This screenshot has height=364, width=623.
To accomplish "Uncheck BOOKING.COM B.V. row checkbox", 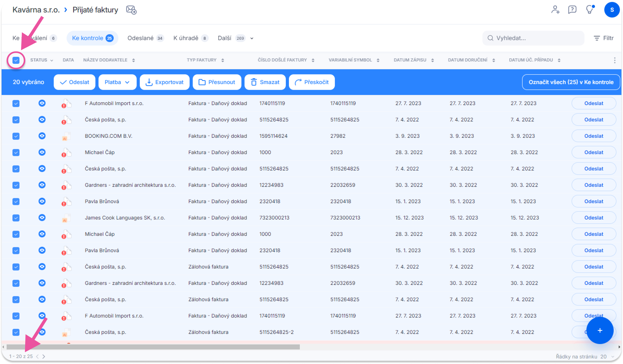I will pos(16,136).
